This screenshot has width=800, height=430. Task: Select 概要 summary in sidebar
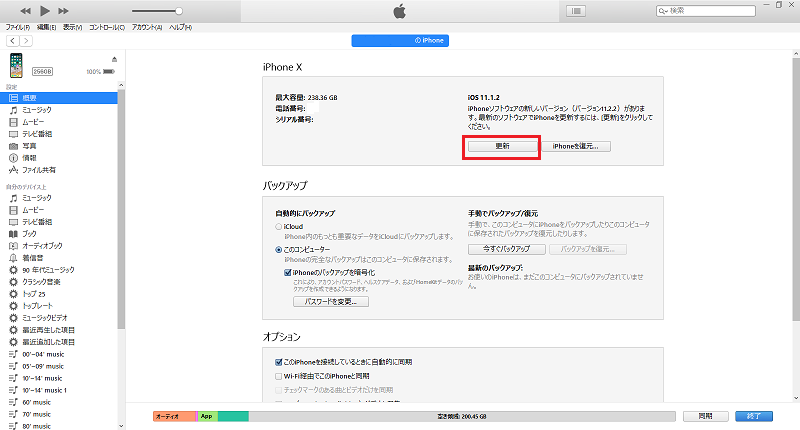pos(59,98)
